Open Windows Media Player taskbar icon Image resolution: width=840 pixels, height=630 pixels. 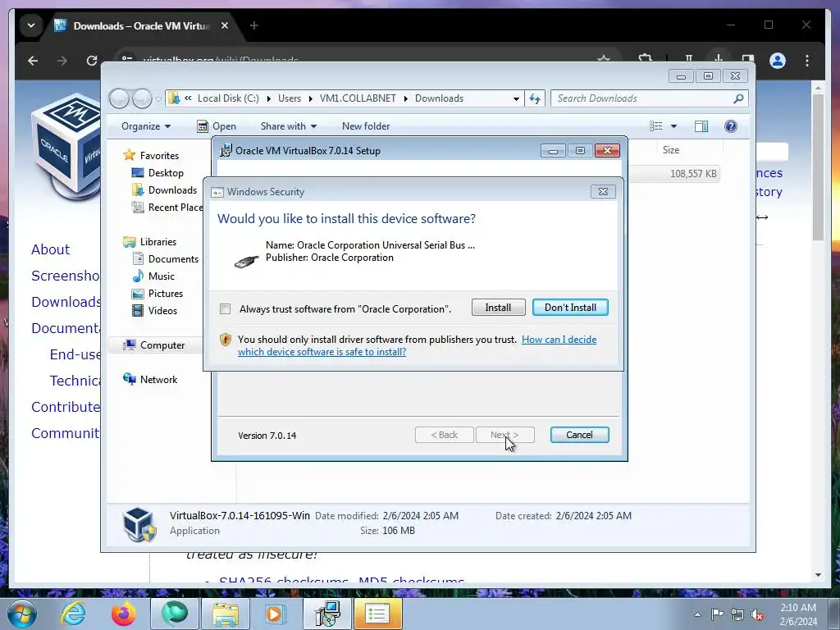tap(276, 614)
